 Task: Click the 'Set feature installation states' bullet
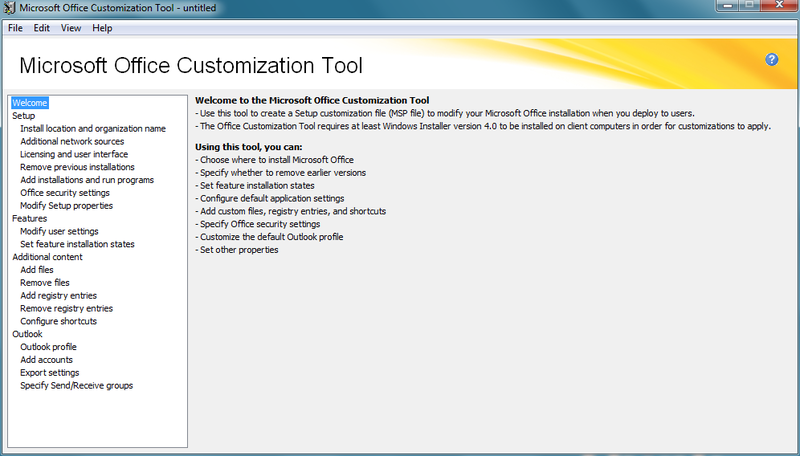255,186
